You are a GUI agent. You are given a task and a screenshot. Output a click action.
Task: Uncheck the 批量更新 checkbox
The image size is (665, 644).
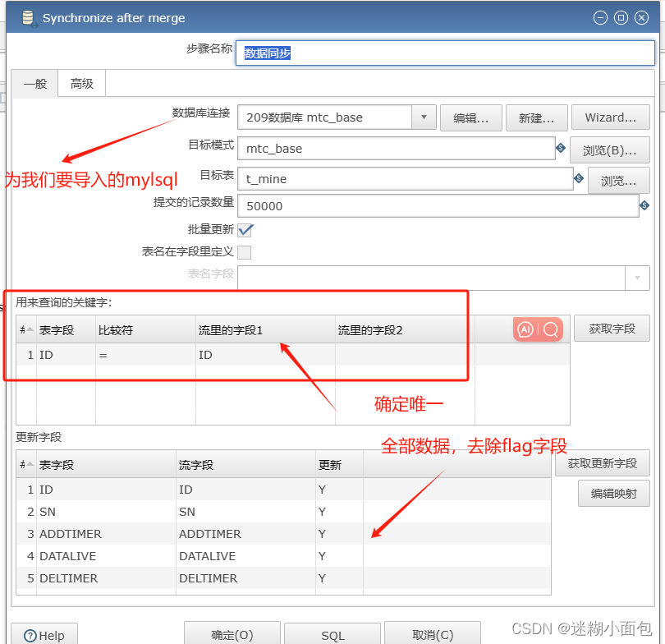pyautogui.click(x=245, y=230)
